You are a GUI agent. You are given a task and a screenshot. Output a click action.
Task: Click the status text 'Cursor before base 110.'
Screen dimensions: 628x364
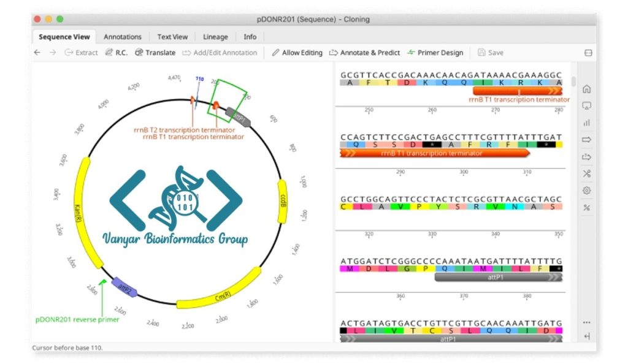tap(67, 348)
